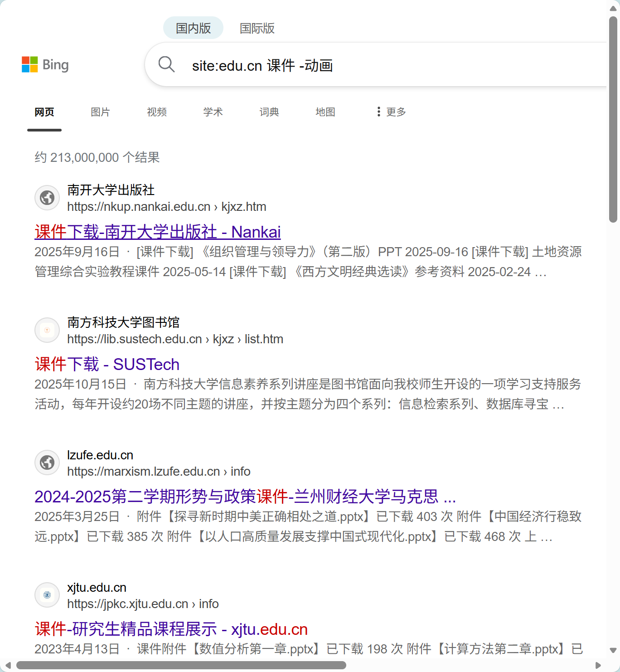Click scroll down arrow button
Viewport: 620px width, 672px height.
pos(613,650)
